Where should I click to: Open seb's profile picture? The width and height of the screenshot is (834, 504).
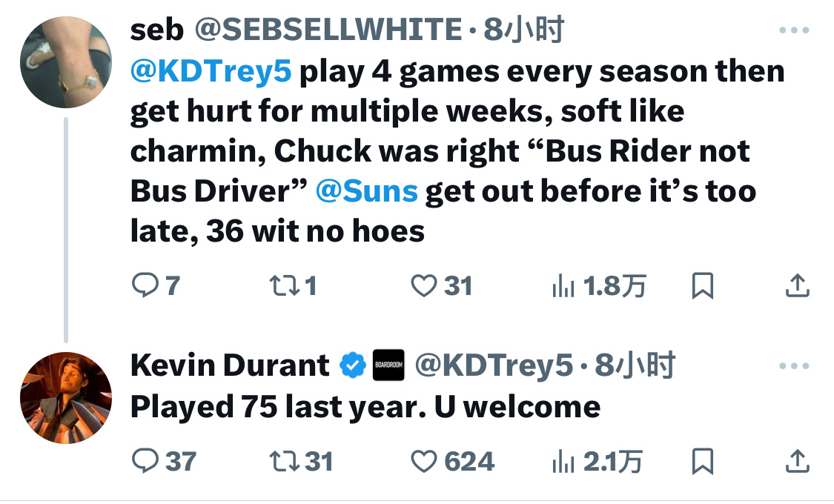[65, 62]
